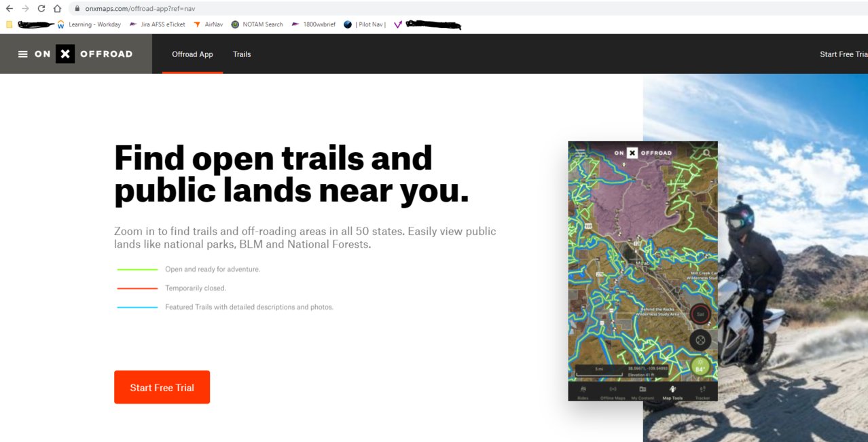Click the orange Start Free Trial button
This screenshot has width=868, height=442.
(x=162, y=387)
